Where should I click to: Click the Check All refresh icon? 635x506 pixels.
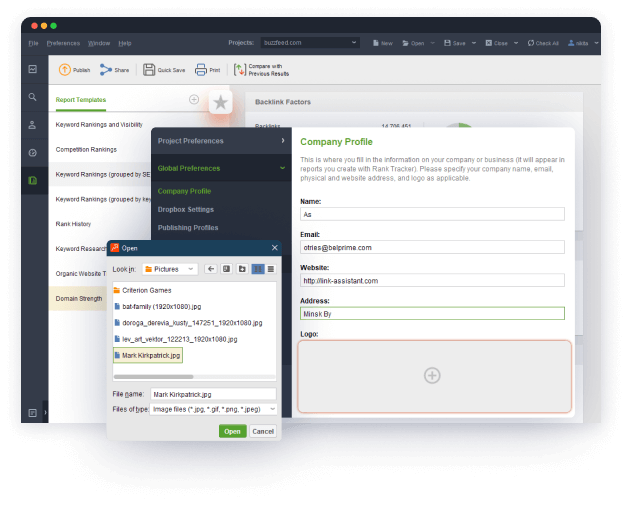[x=531, y=43]
